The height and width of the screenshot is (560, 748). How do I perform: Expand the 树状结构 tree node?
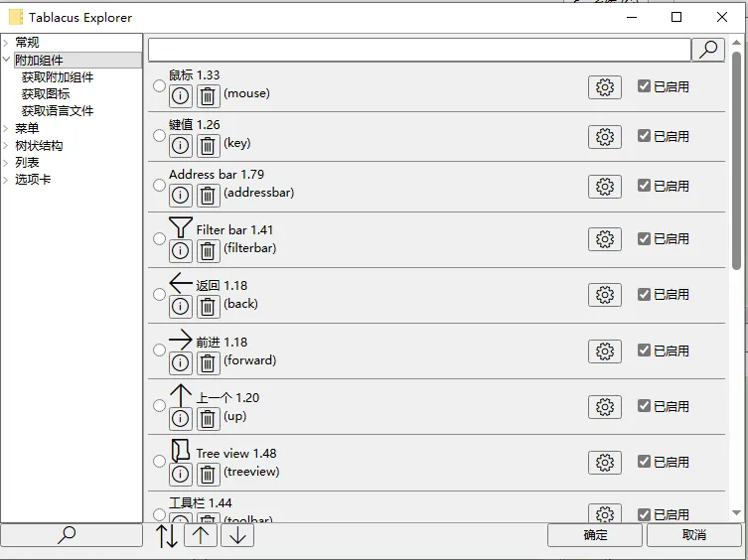[6, 146]
